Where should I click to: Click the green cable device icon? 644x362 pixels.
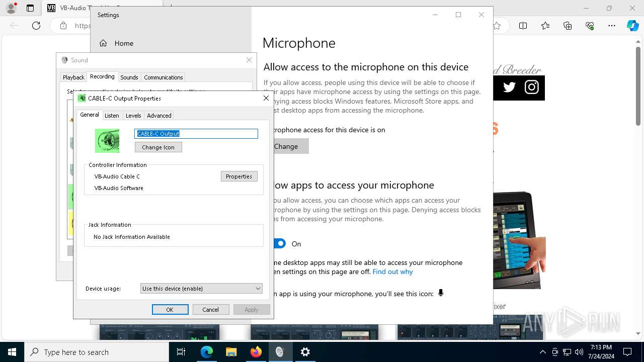coord(107,141)
